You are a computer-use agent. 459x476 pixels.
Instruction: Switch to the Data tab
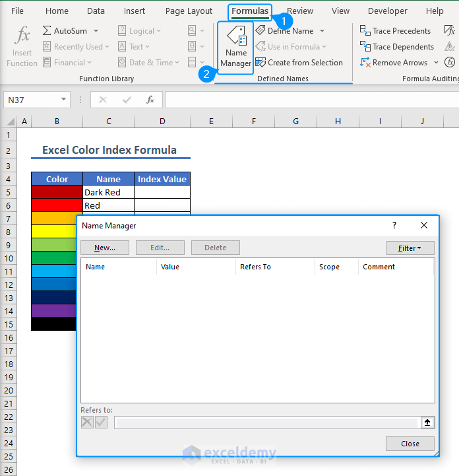point(96,11)
